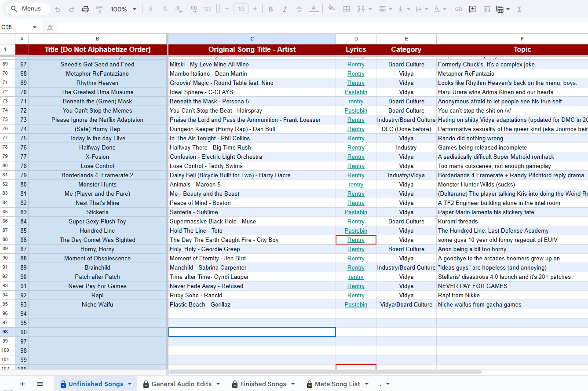Open the Rentry link for Rapi
The image size is (588, 391).
pos(356,295)
